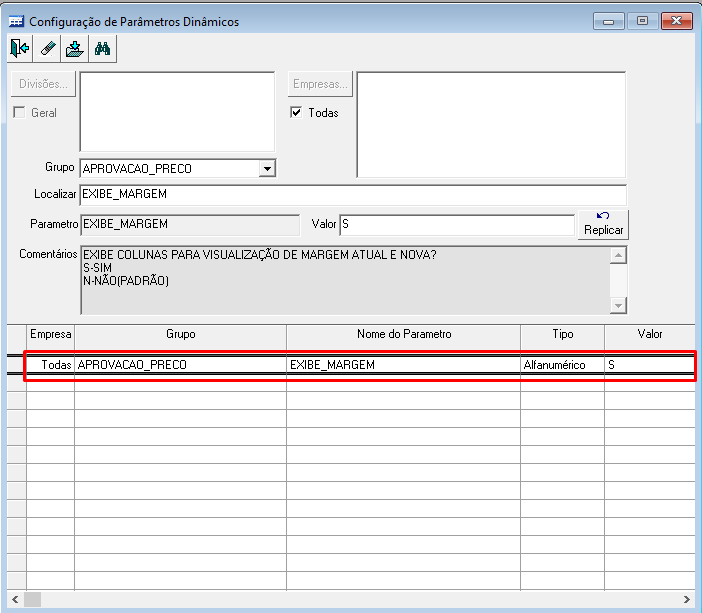This screenshot has width=702, height=613.
Task: Click the Replicar button
Action: point(603,224)
